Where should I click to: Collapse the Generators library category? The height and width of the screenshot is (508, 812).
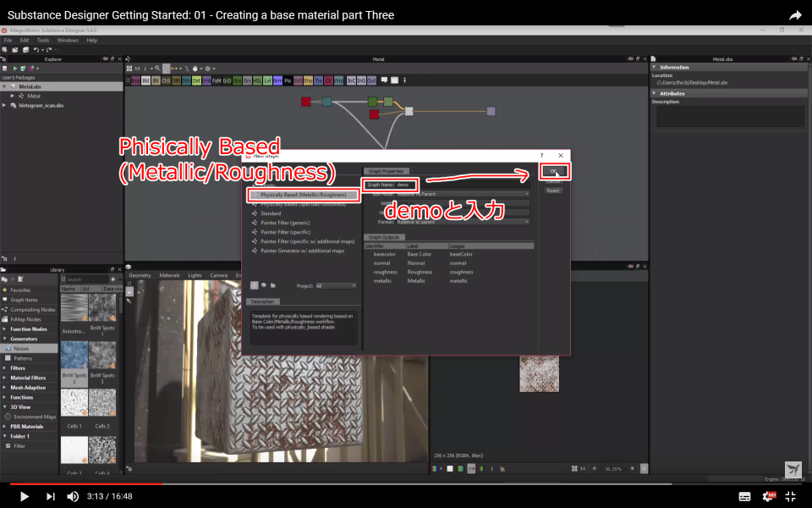pyautogui.click(x=5, y=339)
